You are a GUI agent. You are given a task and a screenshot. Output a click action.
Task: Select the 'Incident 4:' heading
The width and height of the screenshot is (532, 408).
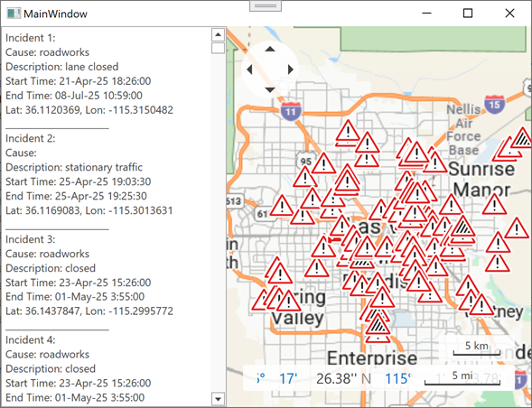[30, 339]
